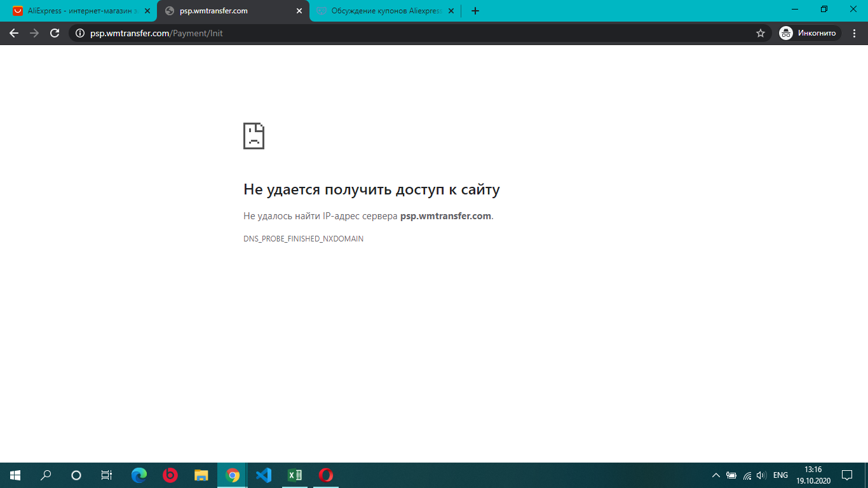Change the ENG input language

point(780,475)
